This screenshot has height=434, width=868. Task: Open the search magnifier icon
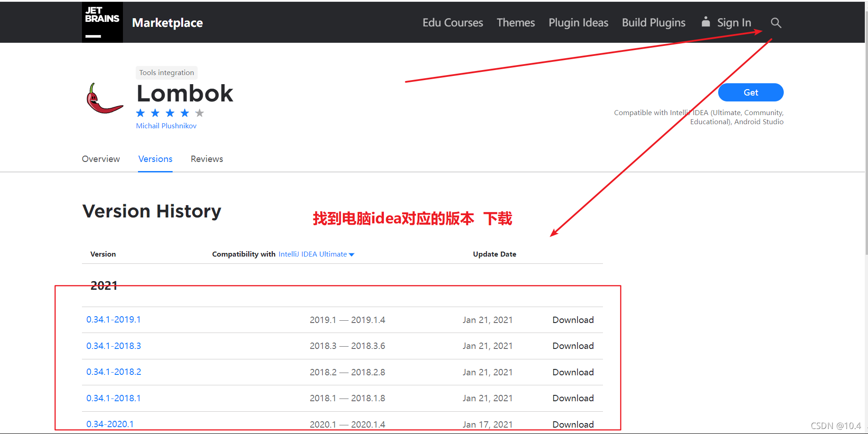776,23
